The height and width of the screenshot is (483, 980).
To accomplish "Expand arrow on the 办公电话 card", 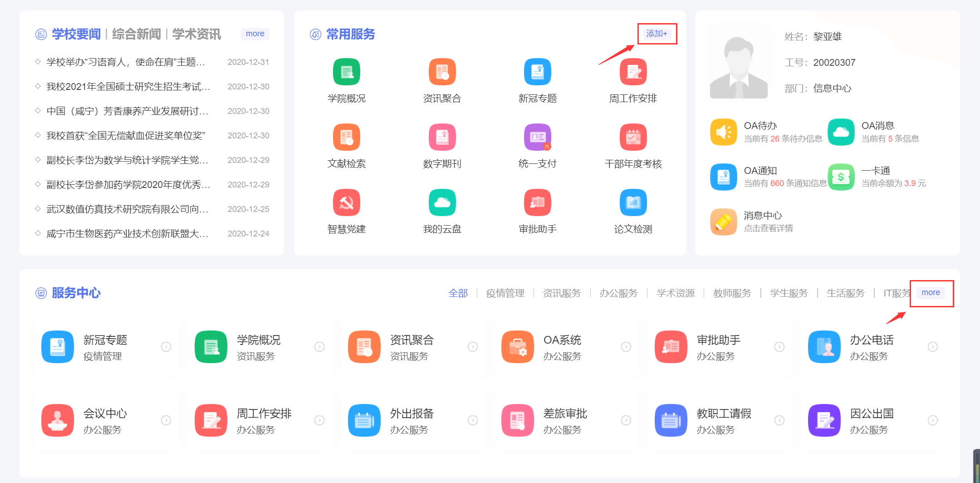I will 933,347.
